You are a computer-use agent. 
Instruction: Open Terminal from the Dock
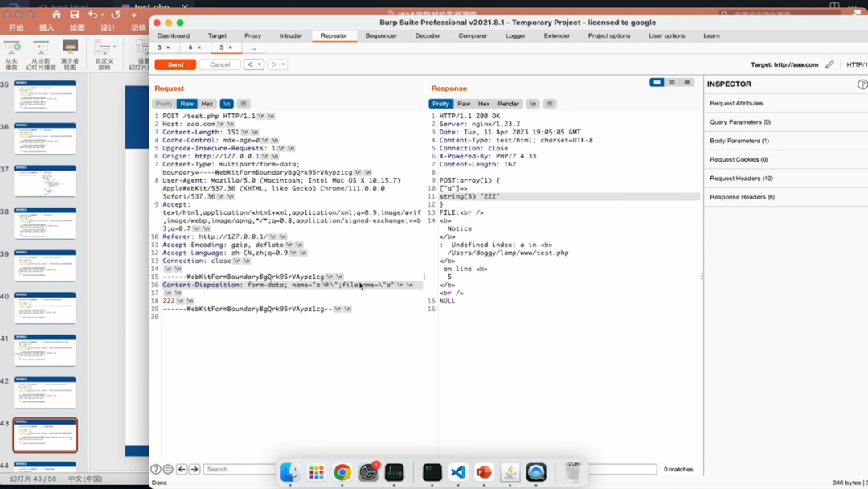(x=432, y=472)
